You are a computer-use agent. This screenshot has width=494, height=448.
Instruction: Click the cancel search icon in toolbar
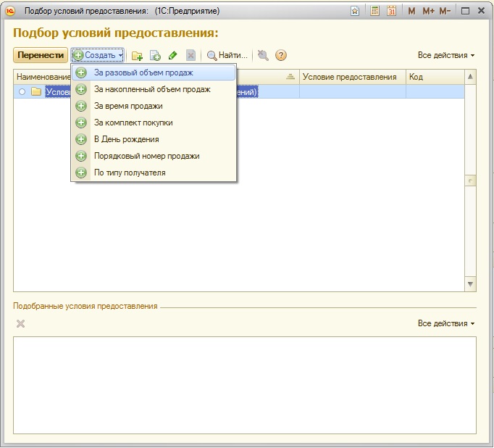pos(262,56)
